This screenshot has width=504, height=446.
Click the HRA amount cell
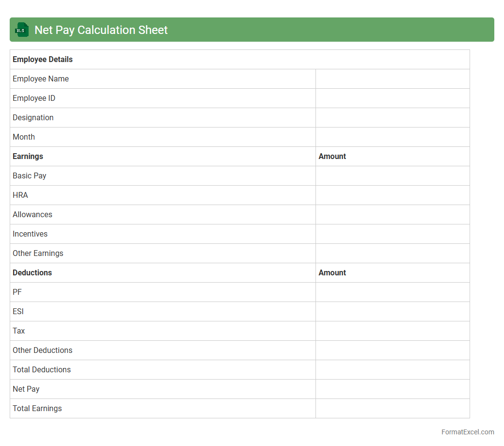pos(393,195)
